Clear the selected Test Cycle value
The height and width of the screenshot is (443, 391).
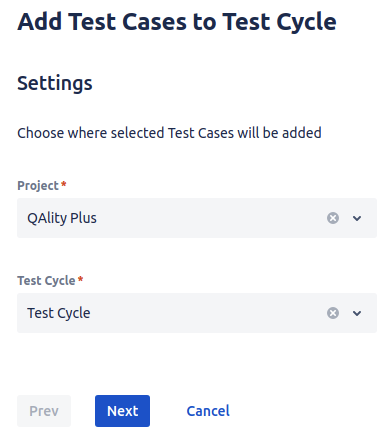333,313
